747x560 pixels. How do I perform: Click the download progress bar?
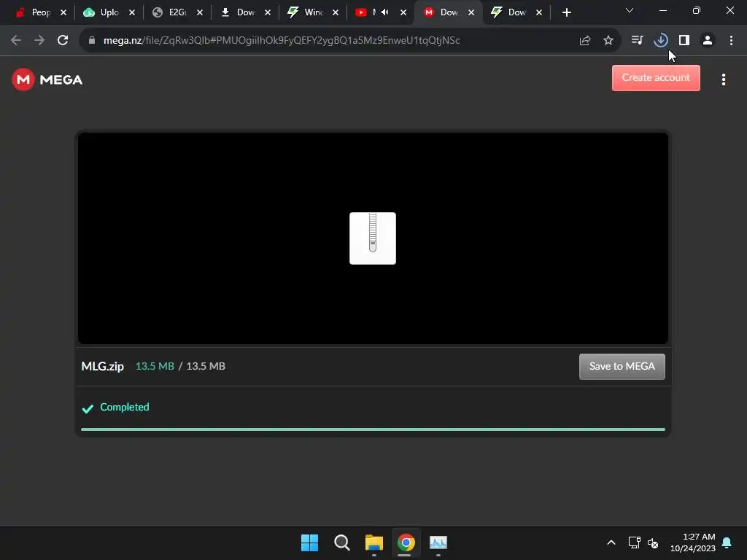pos(373,429)
